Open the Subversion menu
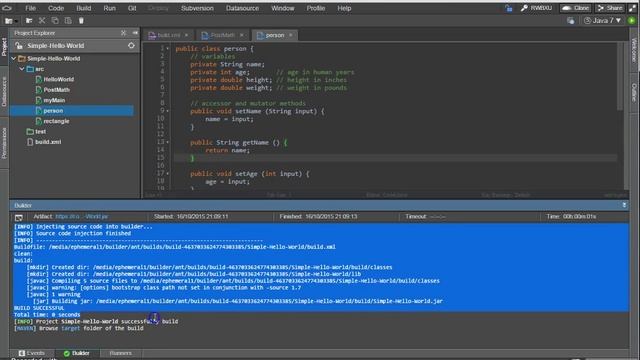This screenshot has width=640, height=360. point(197,8)
